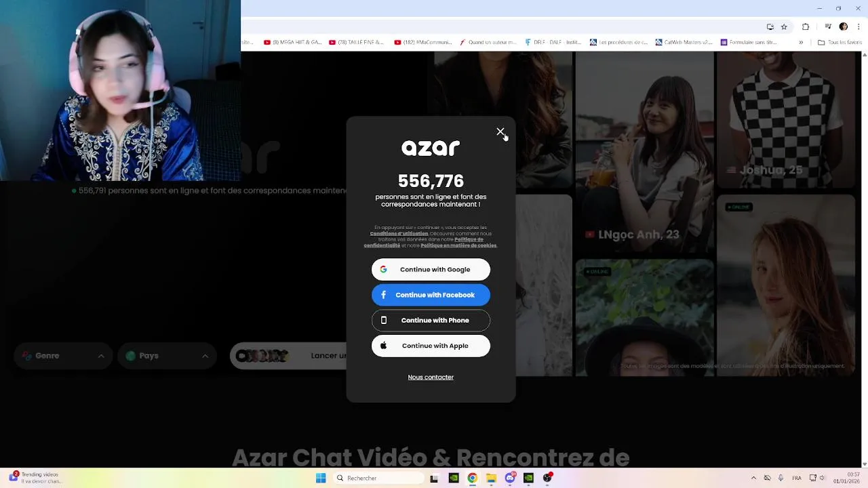Open Chrome from the taskbar
The width and height of the screenshot is (868, 488).
click(472, 478)
